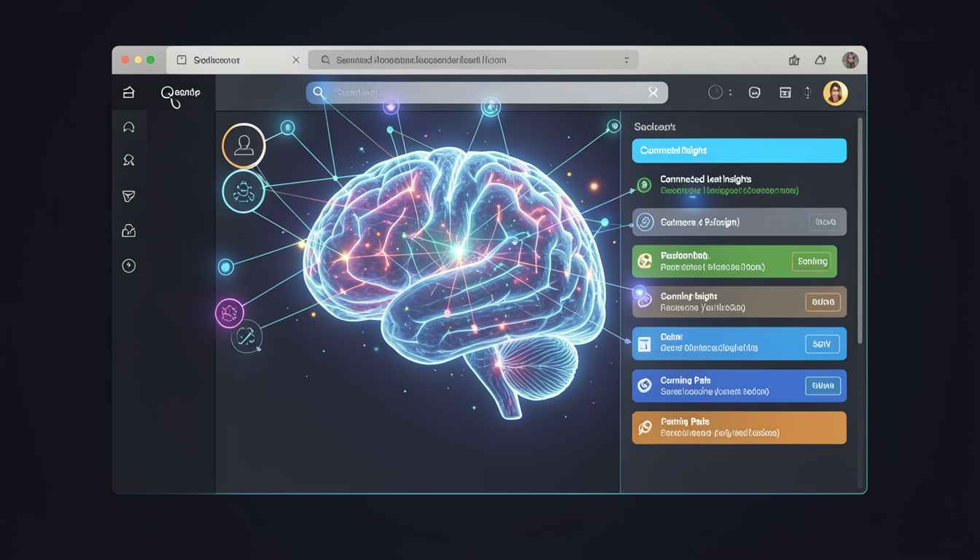Open the browser address bar dropdown chevron

[626, 61]
